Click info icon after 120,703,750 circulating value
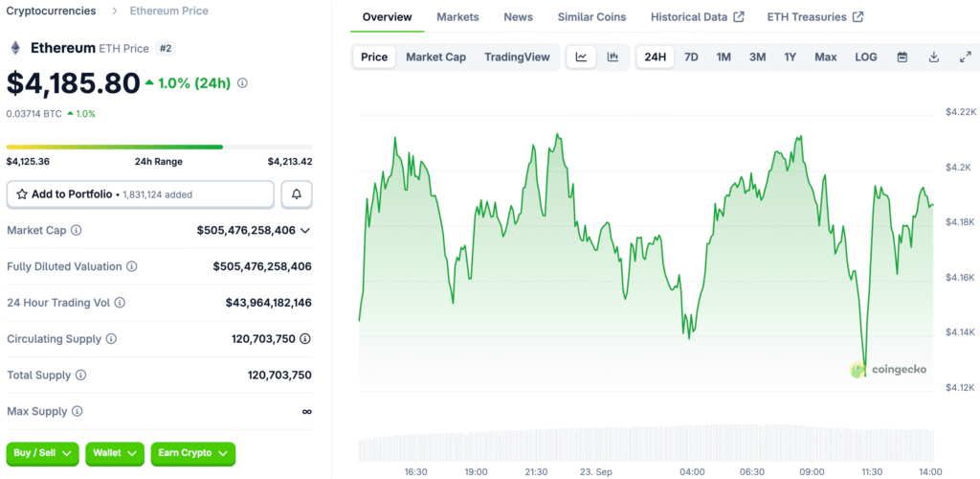 305,339
